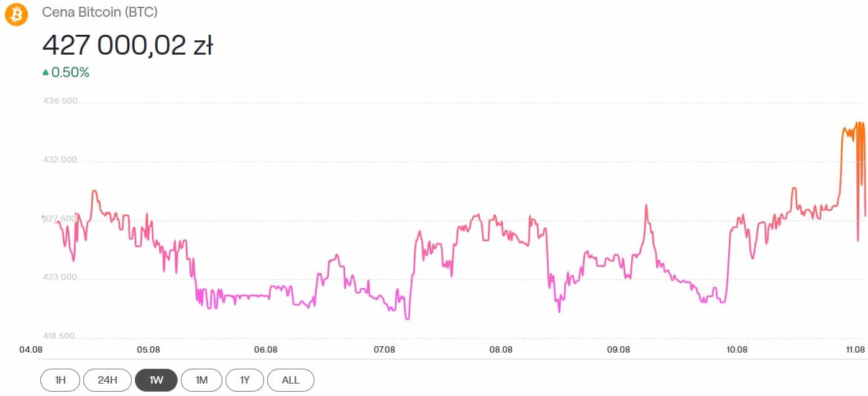Click the 432 000 gridline label

pos(60,160)
